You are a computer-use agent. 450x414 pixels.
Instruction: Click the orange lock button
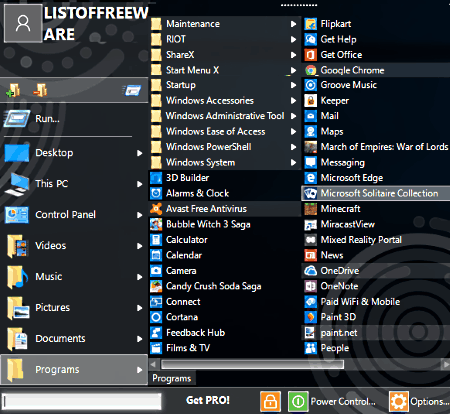pyautogui.click(x=270, y=401)
